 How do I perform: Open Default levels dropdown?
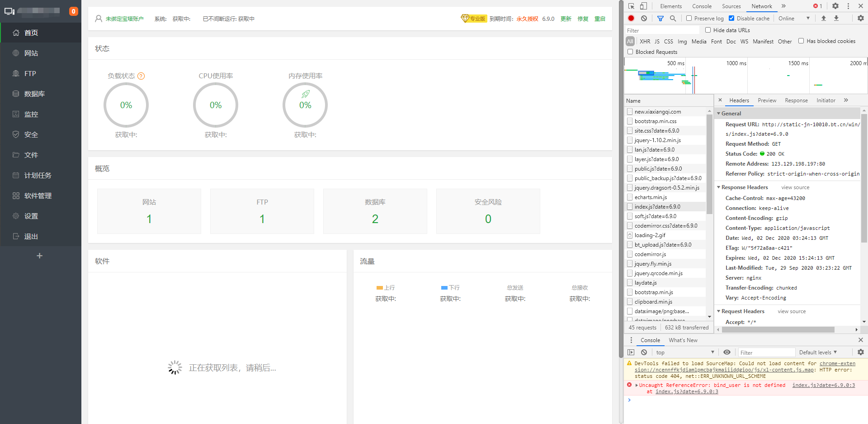click(818, 352)
